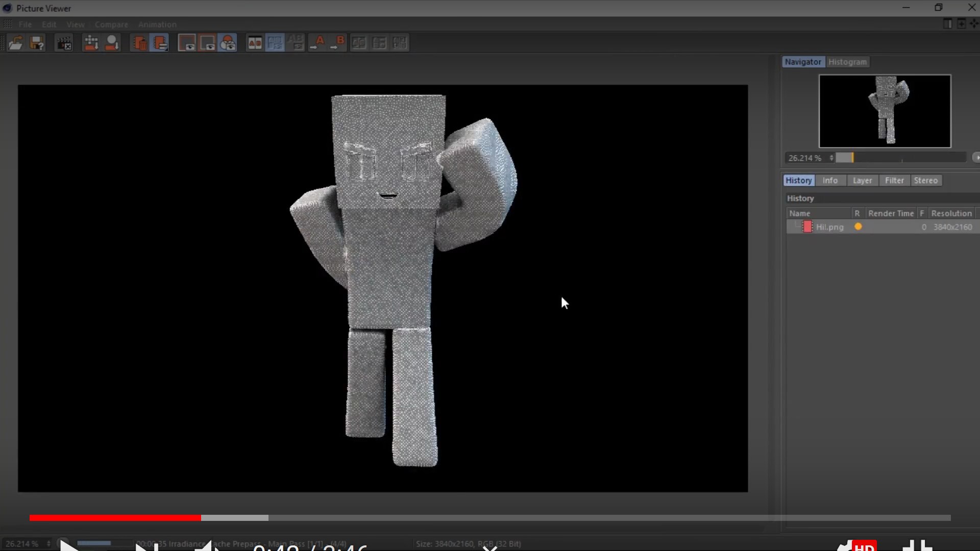
Task: Click the first greyed-out compare layout icon
Action: click(359, 43)
